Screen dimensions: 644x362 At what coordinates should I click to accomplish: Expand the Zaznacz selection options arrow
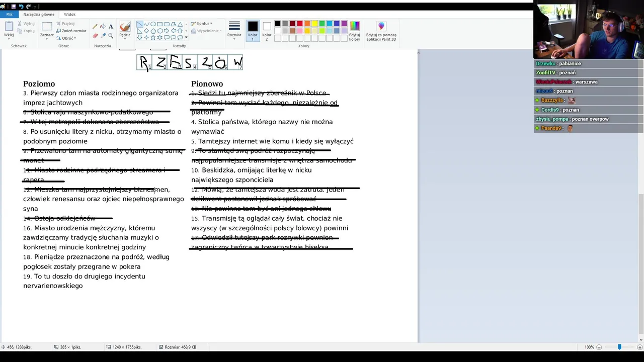[47, 39]
